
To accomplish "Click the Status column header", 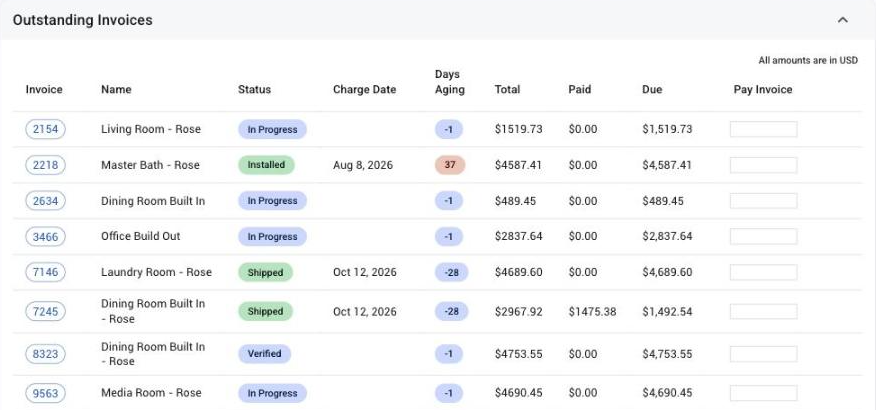I will (x=254, y=89).
